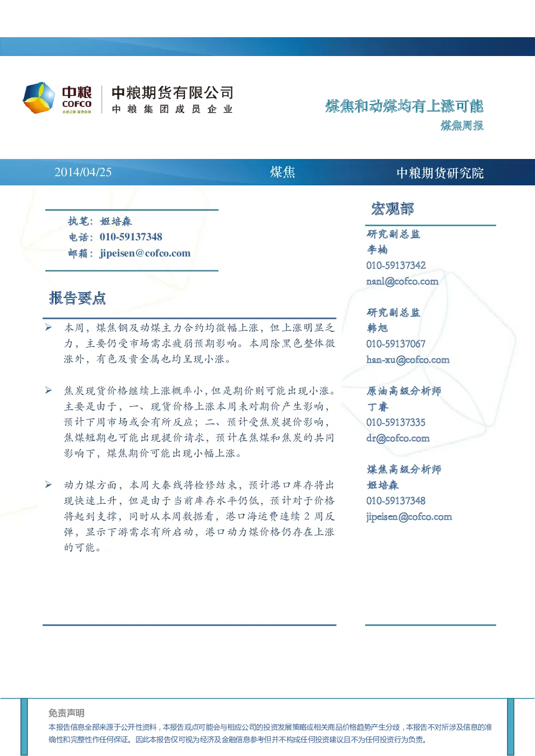This screenshot has width=535, height=756.
Task: Click the first bullet arrow before 本周
Action: click(49, 328)
